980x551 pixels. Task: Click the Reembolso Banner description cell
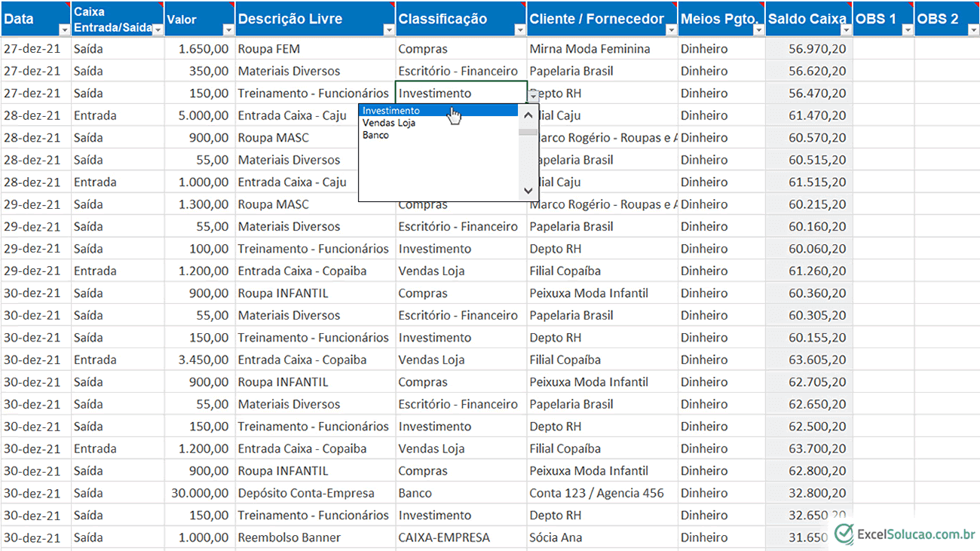pos(315,537)
